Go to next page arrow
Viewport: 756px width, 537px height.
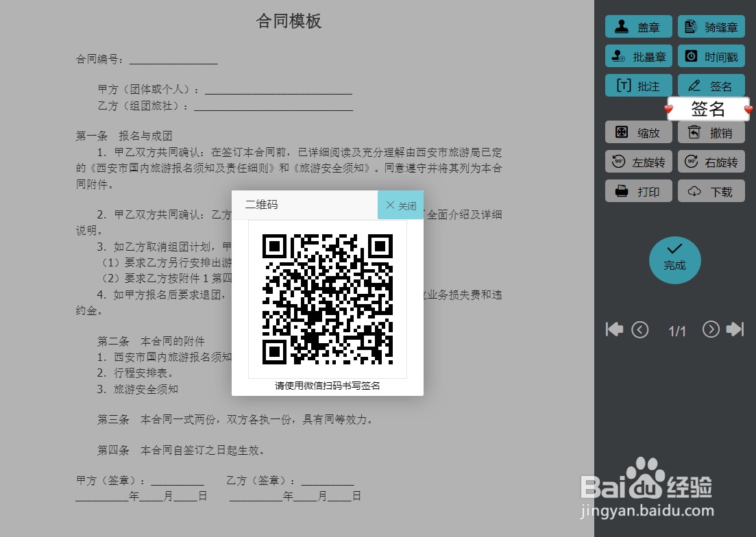711,329
